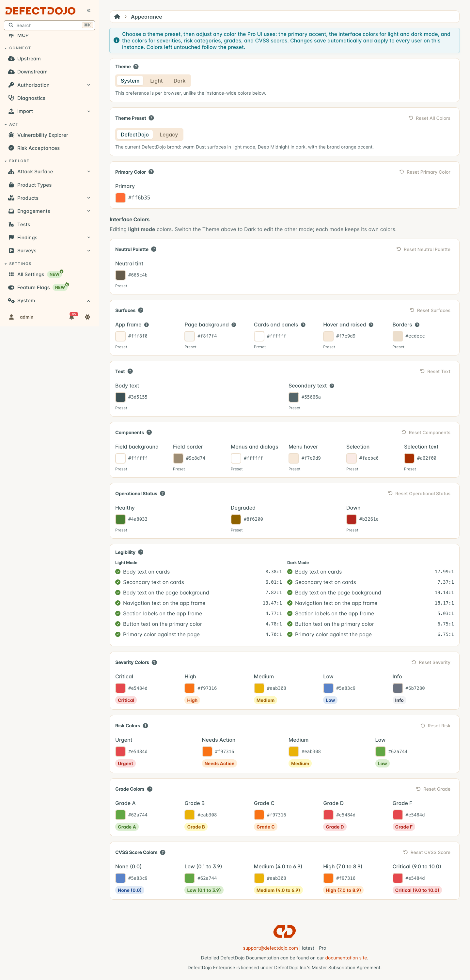Click the Risk Colors help icon
Viewport: 470px width, 980px height.
(145, 726)
